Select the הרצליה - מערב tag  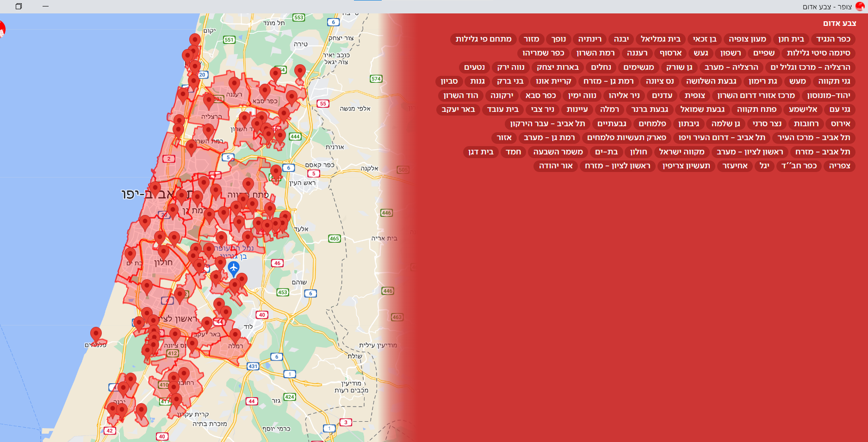click(x=732, y=68)
